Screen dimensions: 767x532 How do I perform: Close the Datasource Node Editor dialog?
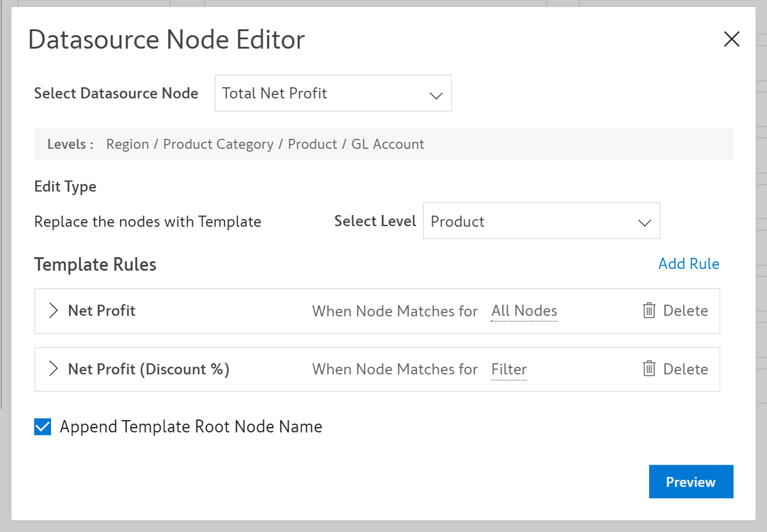731,39
